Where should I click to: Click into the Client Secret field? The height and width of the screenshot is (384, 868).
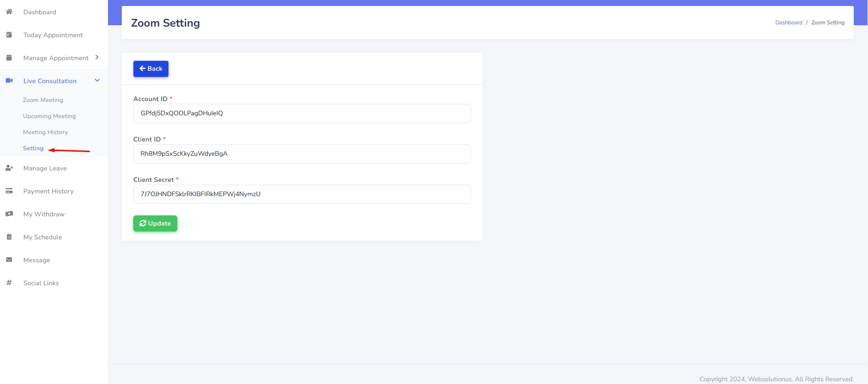(x=302, y=194)
